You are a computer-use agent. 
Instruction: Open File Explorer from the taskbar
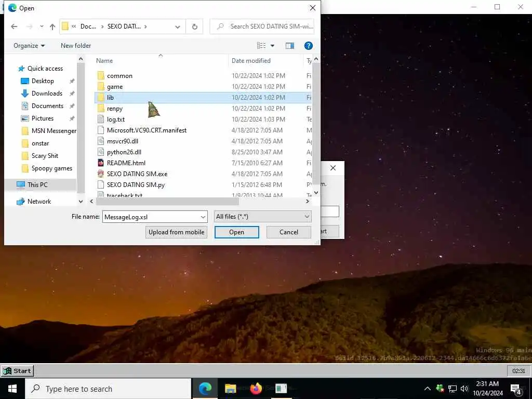point(230,389)
